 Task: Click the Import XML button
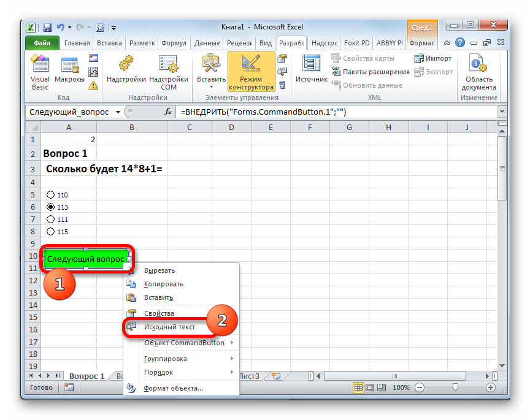432,58
